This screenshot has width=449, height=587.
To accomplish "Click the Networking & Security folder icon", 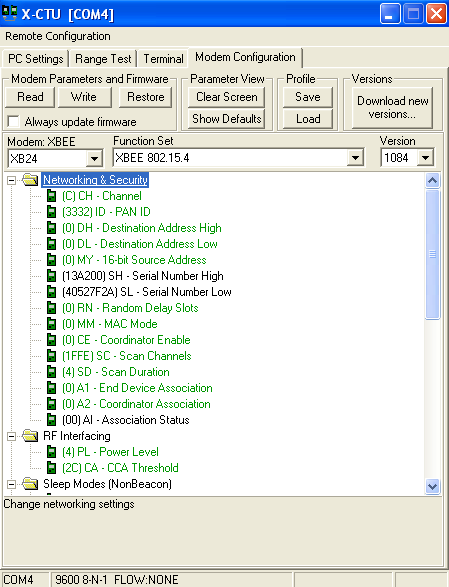I will pyautogui.click(x=30, y=180).
